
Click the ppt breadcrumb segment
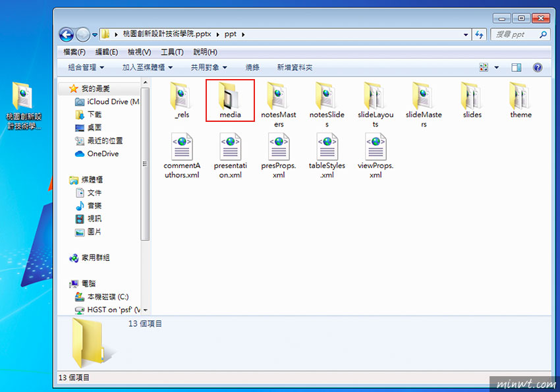231,34
